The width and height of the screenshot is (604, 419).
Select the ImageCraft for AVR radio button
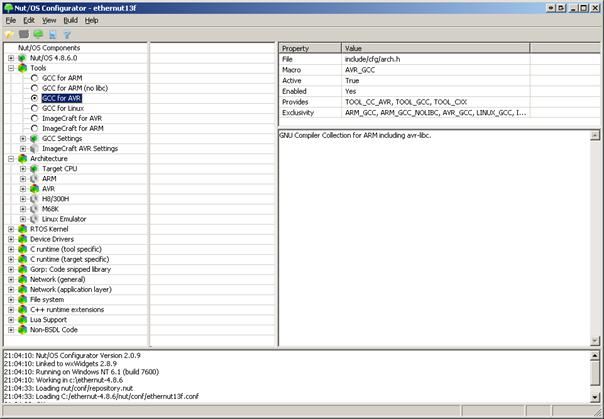pos(34,118)
